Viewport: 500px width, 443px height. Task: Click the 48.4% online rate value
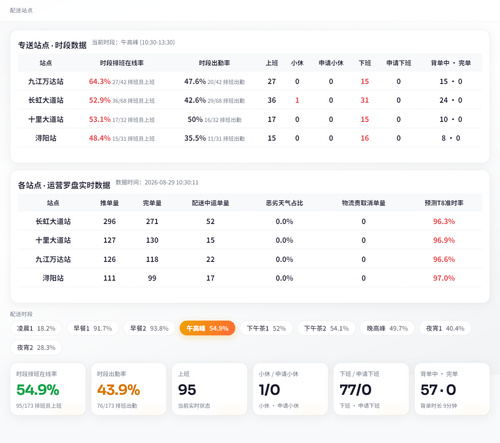[99, 138]
